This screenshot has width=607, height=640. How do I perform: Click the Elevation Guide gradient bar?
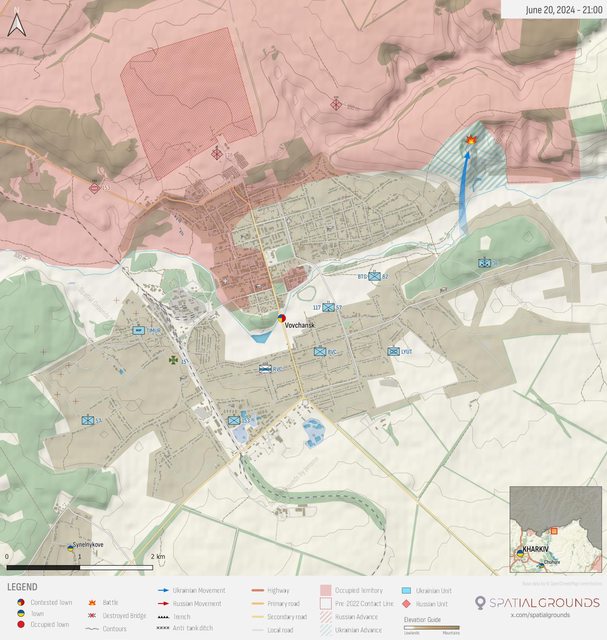(431, 627)
